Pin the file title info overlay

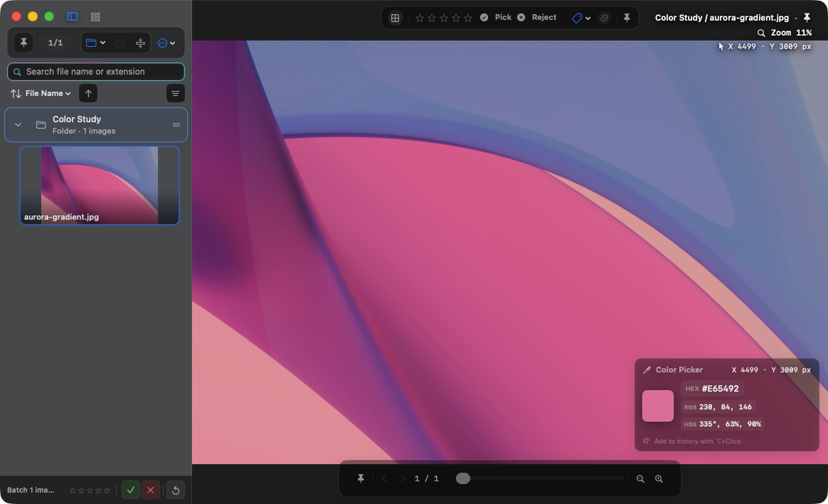click(807, 18)
